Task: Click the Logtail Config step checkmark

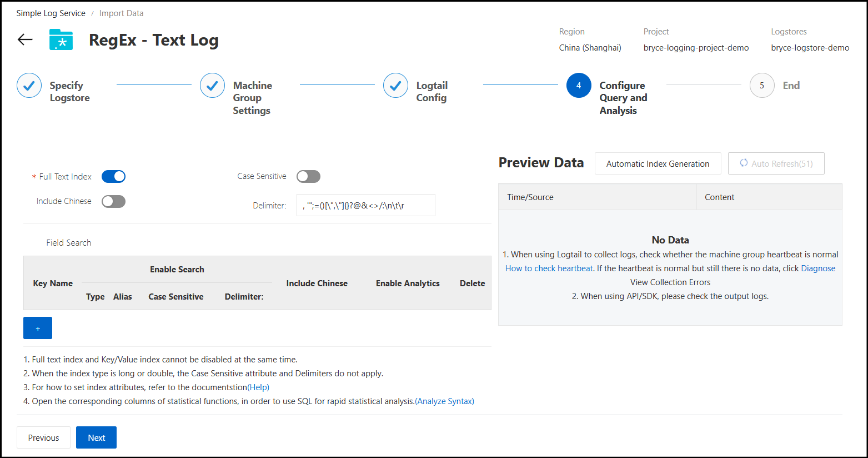Action: tap(395, 86)
